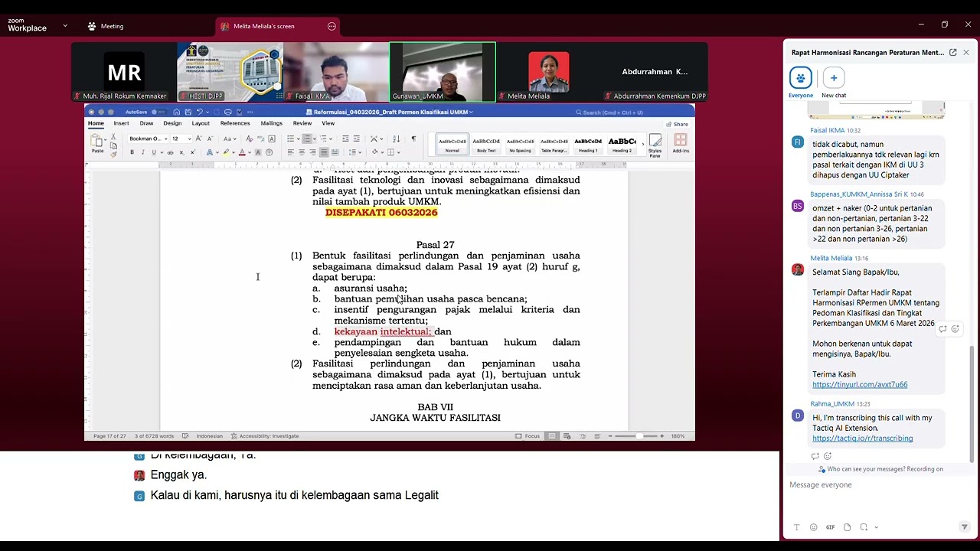The height and width of the screenshot is (551, 980).
Task: Select the Justify alignment icon
Action: pos(324,152)
